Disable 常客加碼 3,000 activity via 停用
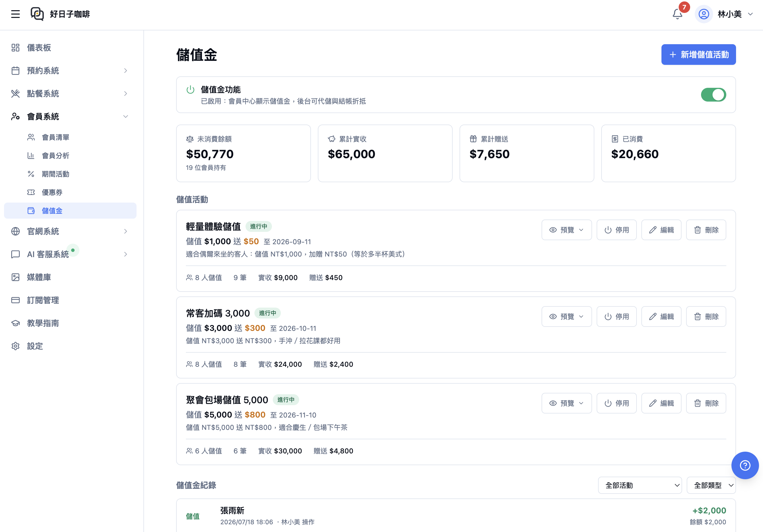Viewport: 763px width, 532px height. [616, 317]
